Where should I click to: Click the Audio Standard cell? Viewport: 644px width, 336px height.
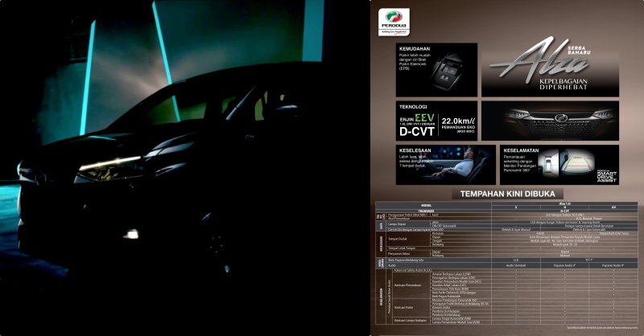(x=516, y=265)
